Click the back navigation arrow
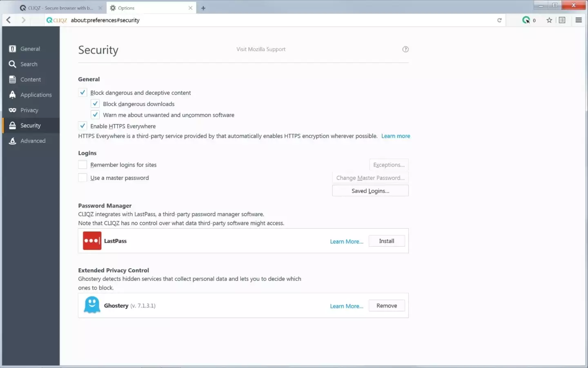Screen dimensions: 588x368 9,20
